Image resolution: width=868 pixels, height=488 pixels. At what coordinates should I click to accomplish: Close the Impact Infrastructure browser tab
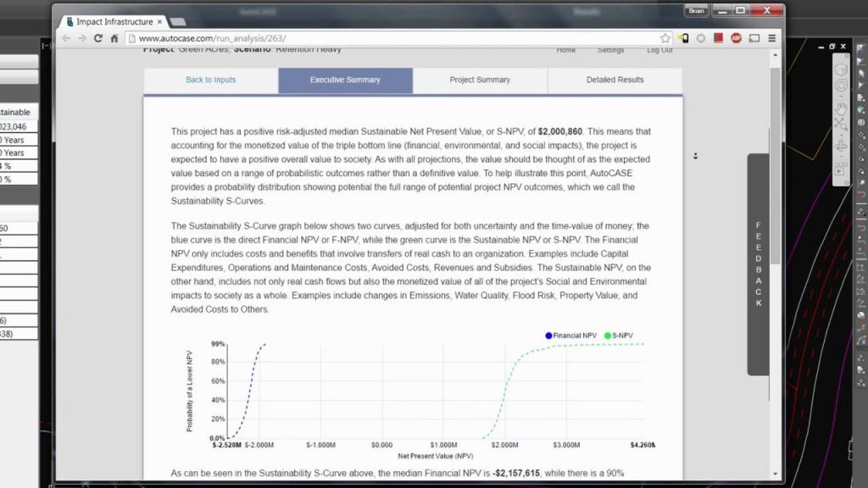tap(159, 21)
